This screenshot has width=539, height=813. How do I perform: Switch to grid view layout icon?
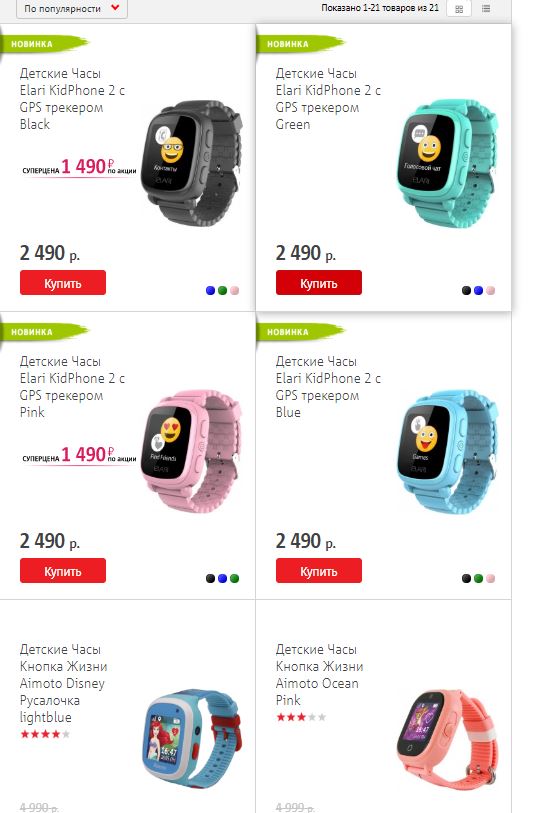pos(459,9)
